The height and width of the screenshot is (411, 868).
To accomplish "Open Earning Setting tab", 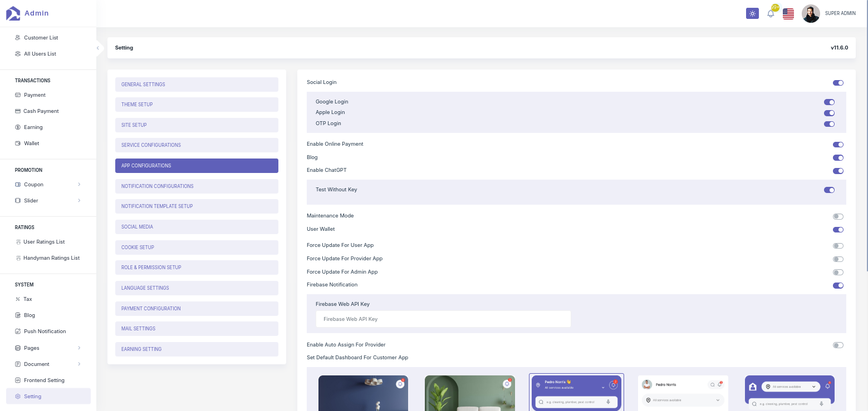I will pos(197,349).
